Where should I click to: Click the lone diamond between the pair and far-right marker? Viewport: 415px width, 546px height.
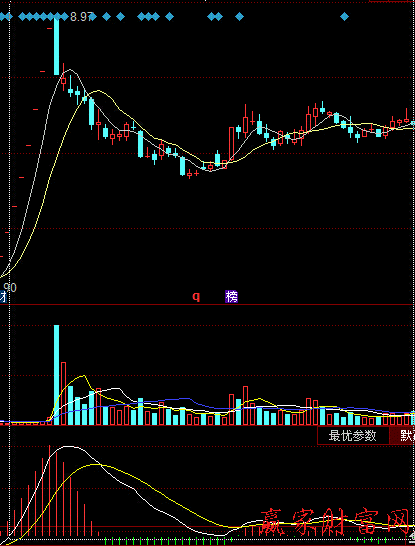pos(239,16)
